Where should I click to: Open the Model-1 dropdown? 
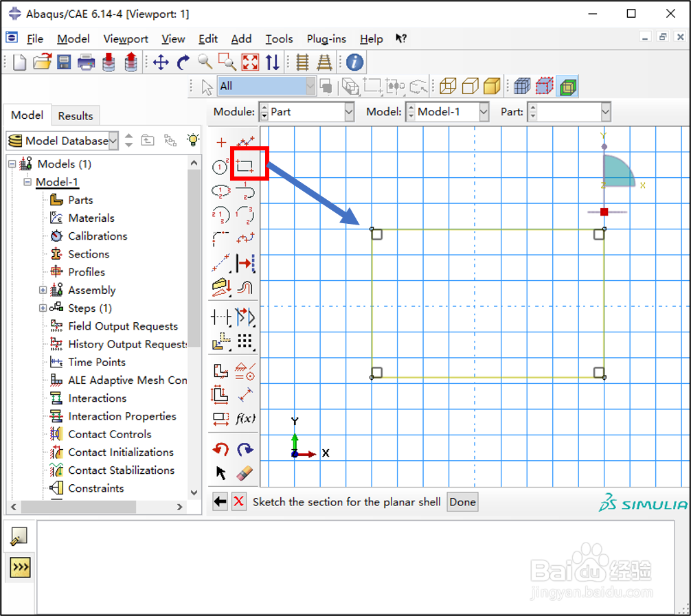(484, 112)
